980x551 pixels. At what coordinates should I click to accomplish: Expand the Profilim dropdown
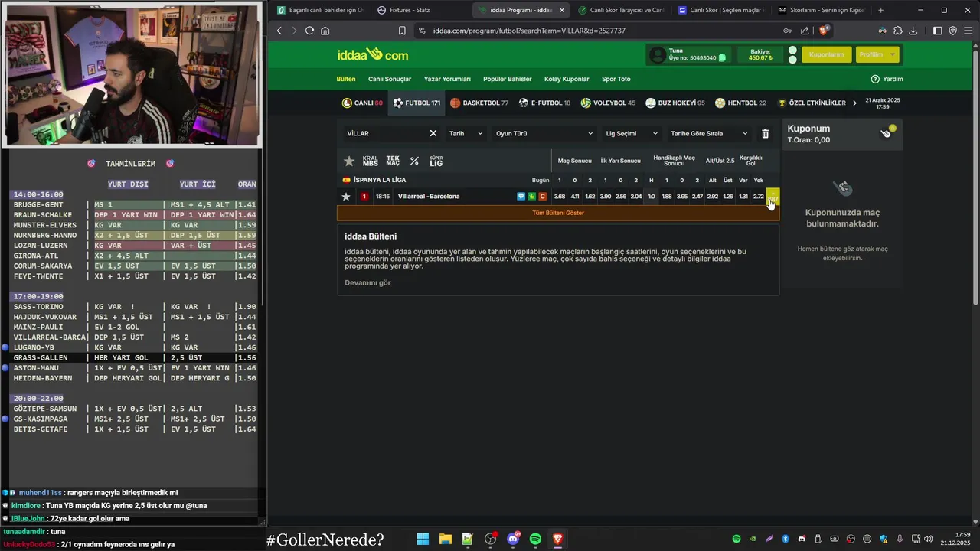point(877,55)
